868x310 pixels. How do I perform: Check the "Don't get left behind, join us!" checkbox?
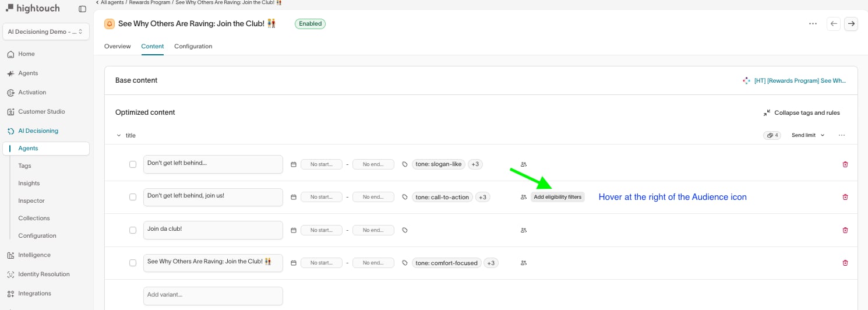[133, 197]
